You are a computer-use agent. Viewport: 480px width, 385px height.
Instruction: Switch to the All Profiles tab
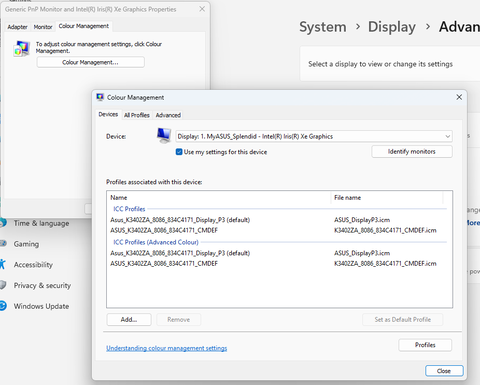[137, 115]
